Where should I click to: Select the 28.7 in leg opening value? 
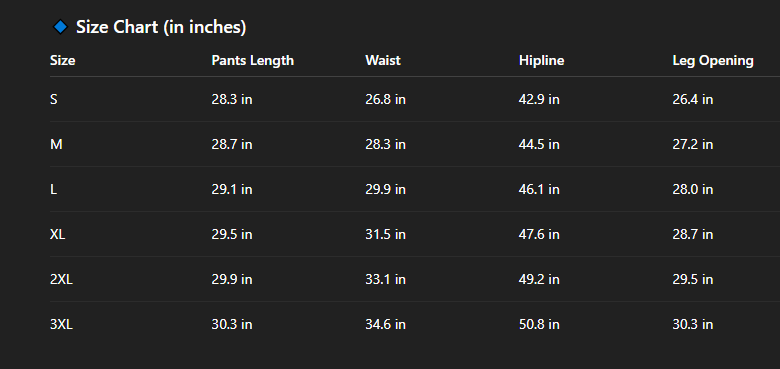(x=693, y=234)
